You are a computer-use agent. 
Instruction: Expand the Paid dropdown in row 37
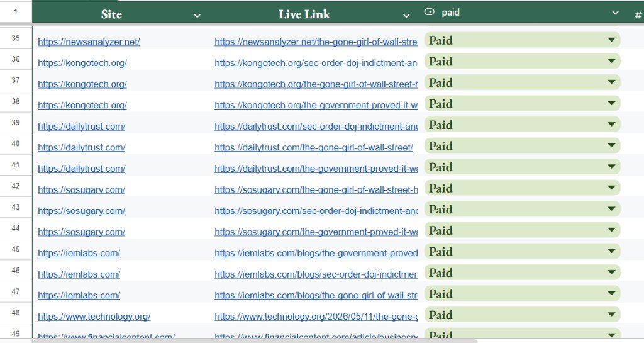[611, 82]
